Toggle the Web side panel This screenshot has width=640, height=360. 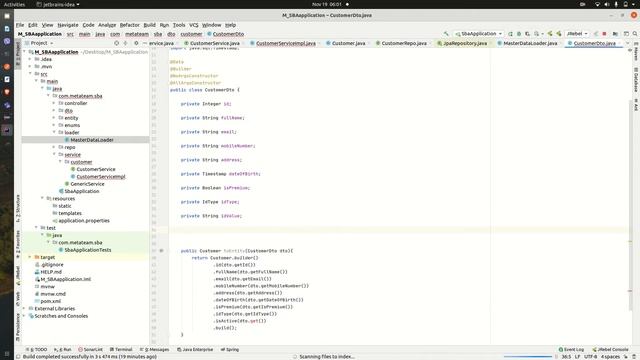point(18,299)
